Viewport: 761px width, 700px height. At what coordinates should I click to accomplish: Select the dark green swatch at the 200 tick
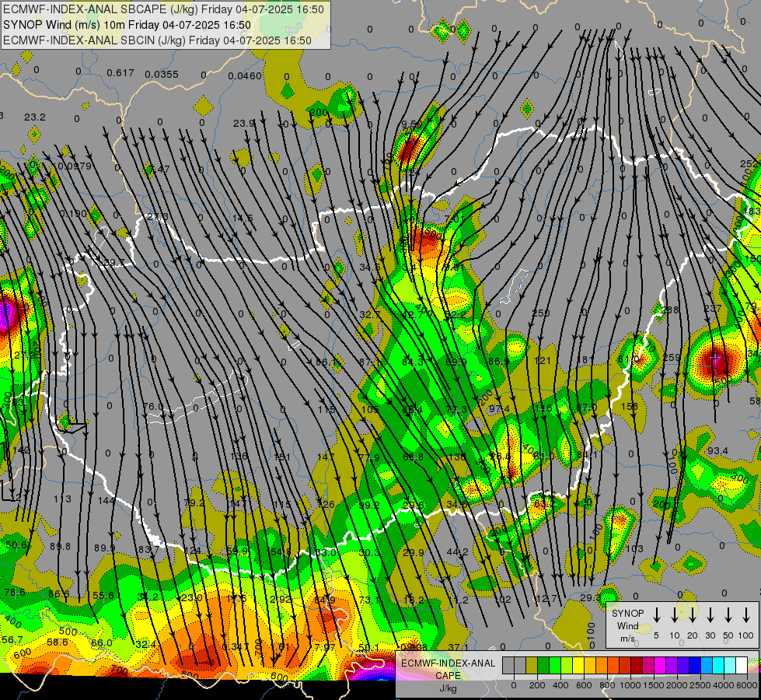[543, 665]
